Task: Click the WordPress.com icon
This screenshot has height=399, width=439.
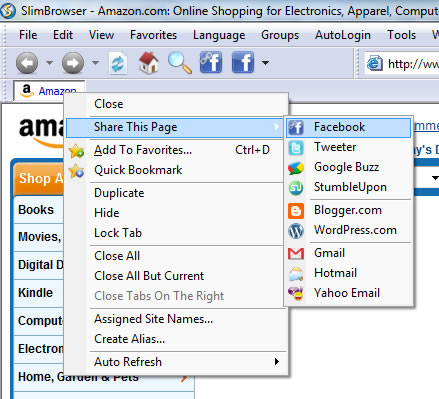Action: (x=296, y=231)
